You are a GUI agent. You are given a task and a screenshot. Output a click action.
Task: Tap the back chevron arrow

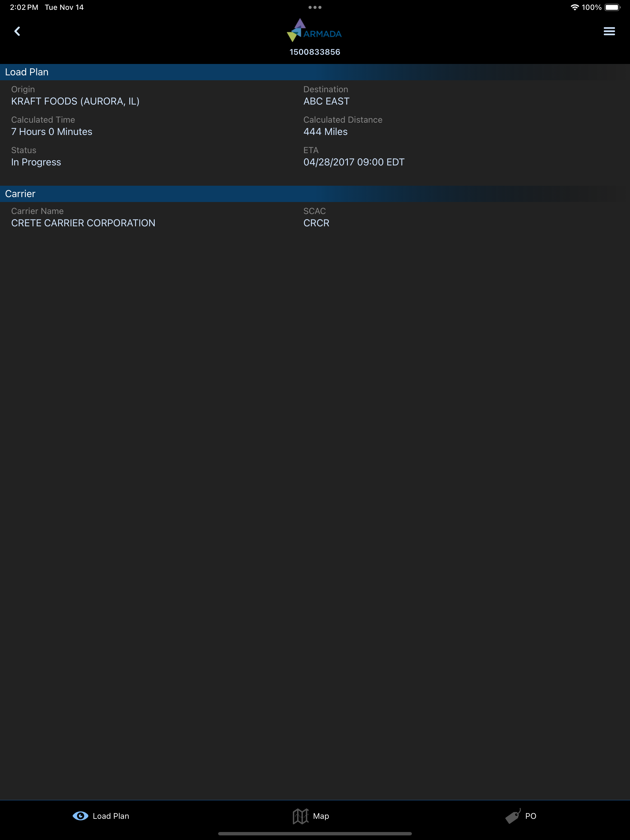pos(17,31)
